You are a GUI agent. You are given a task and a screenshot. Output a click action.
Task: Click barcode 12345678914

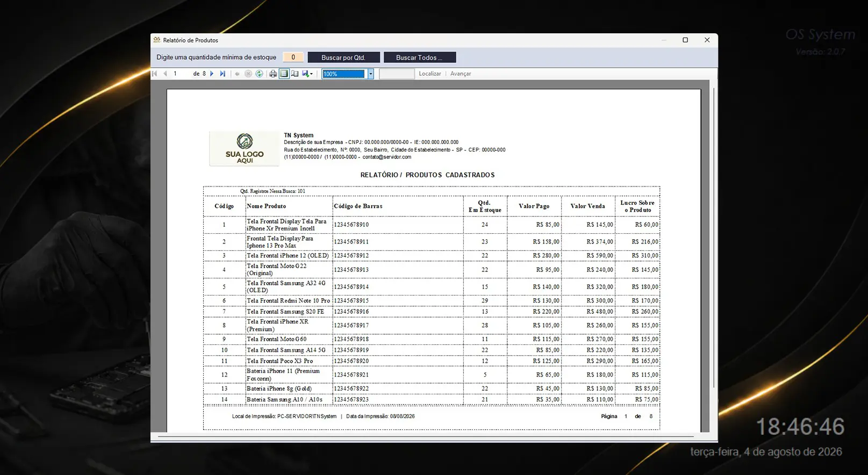point(351,287)
